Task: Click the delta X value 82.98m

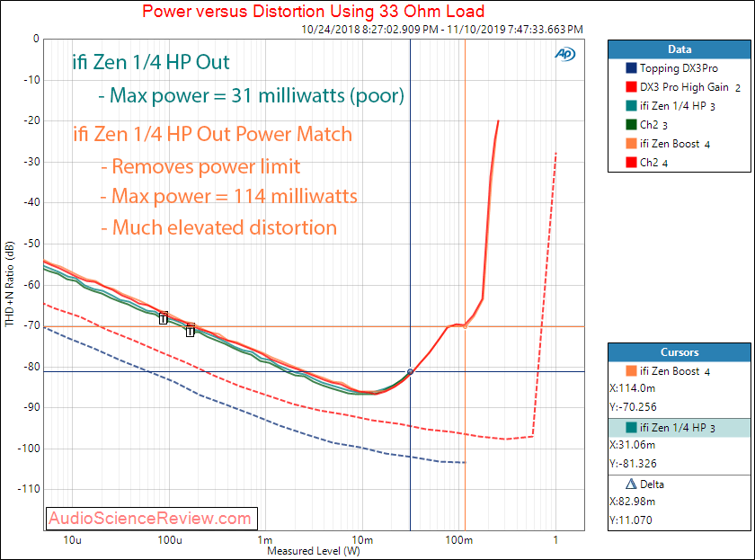Action: pyautogui.click(x=632, y=502)
